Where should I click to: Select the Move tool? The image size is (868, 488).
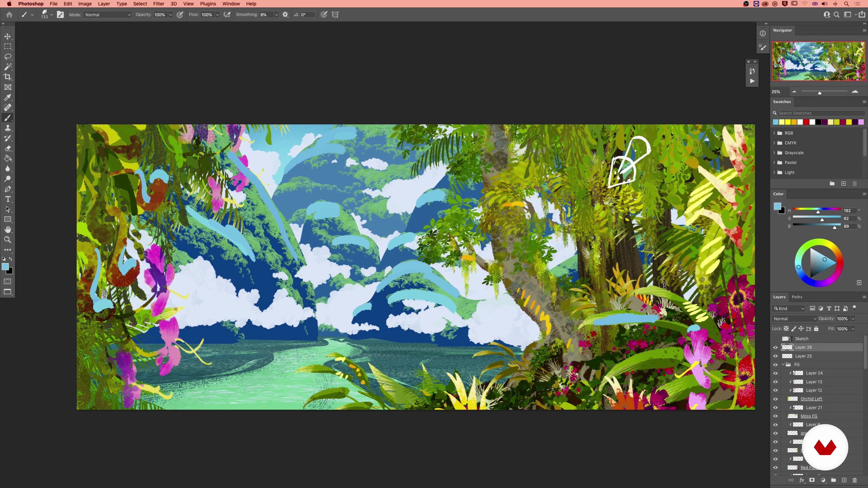(x=7, y=36)
